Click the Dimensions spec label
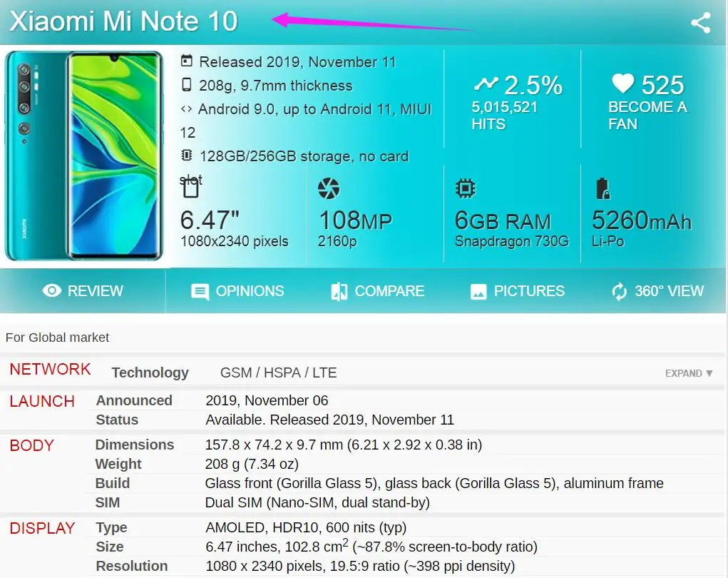728x578 pixels. point(135,445)
